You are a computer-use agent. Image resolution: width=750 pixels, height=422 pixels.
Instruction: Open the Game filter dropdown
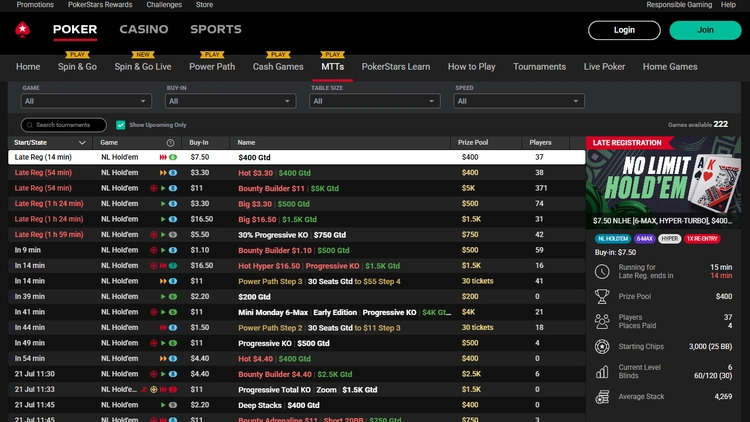pyautogui.click(x=88, y=101)
